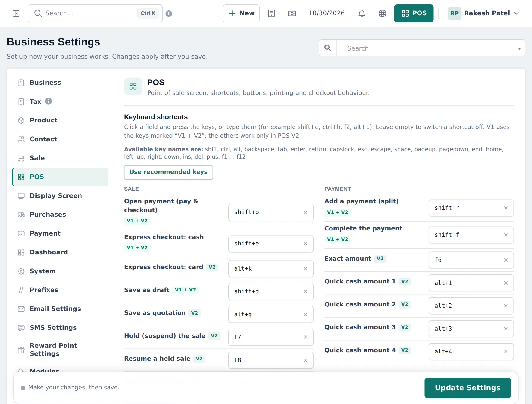532x404 pixels.
Task: Collapse the sidebar with the panel icon
Action: point(16,13)
